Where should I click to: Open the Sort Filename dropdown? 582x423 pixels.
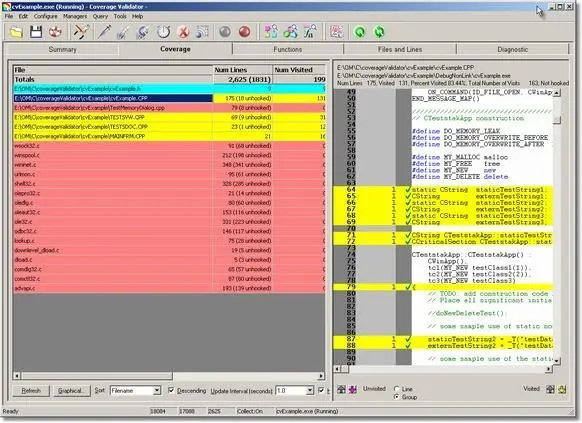(157, 391)
